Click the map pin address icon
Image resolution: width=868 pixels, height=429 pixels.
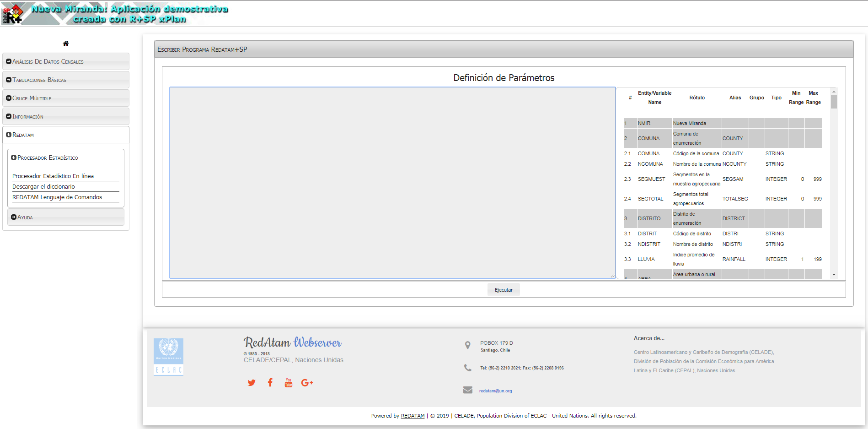point(467,345)
